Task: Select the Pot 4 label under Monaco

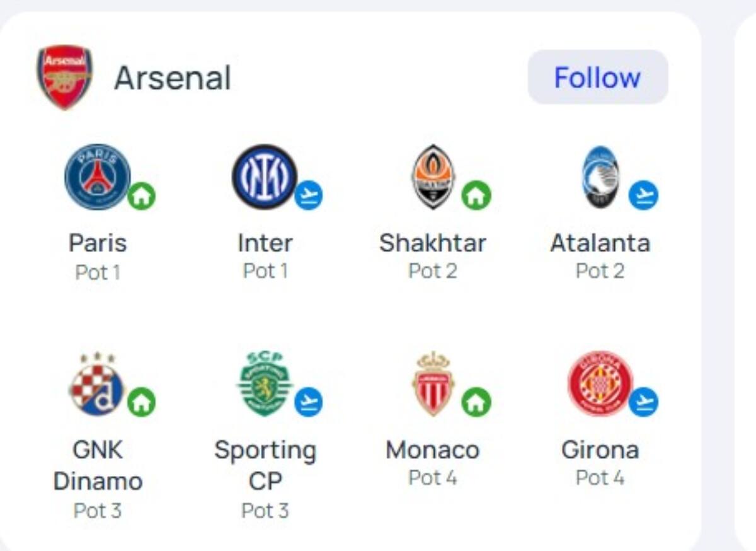Action: pos(433,478)
